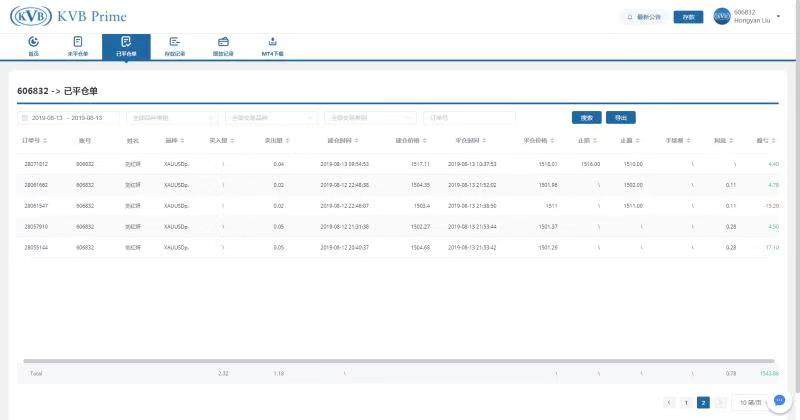
Task: Click the blue 存款 deposit button
Action: [687, 17]
